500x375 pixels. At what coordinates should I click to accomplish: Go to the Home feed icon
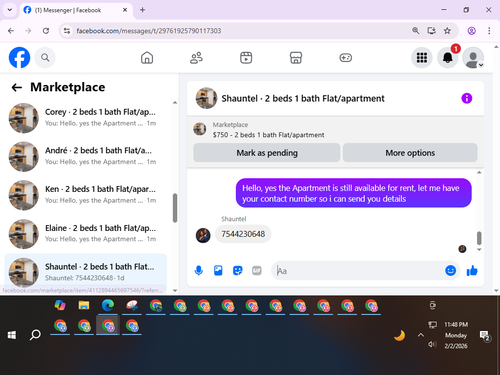[x=147, y=58]
